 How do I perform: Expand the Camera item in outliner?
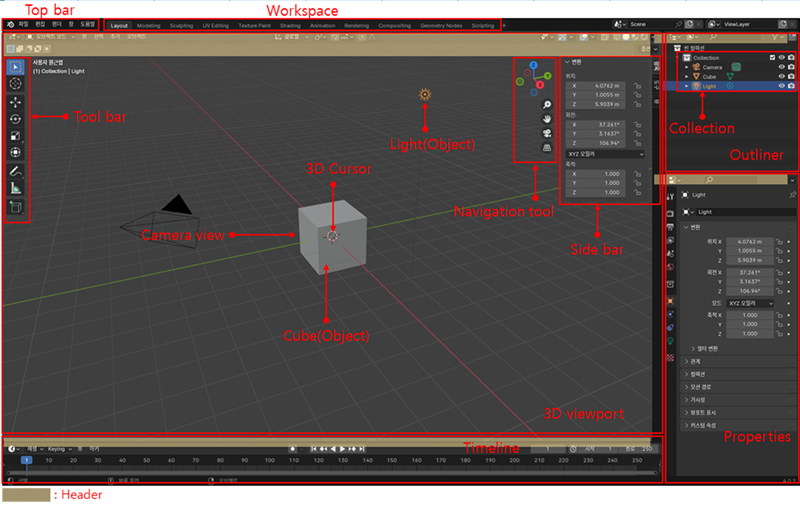click(x=686, y=67)
